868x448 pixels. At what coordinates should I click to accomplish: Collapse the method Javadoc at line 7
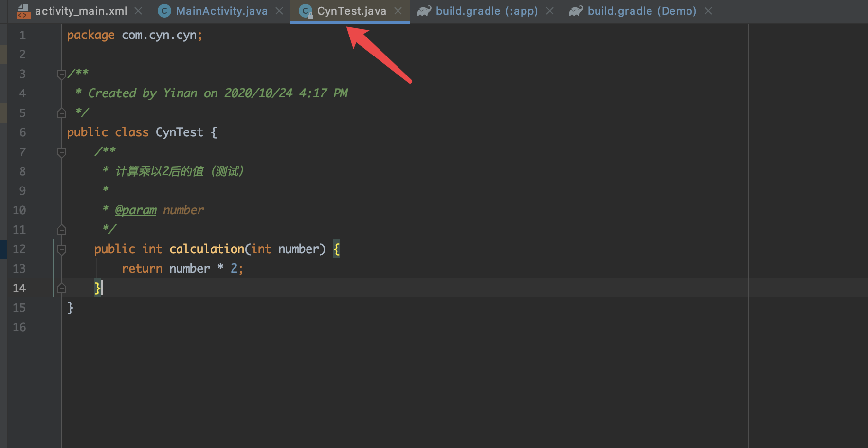pyautogui.click(x=62, y=152)
